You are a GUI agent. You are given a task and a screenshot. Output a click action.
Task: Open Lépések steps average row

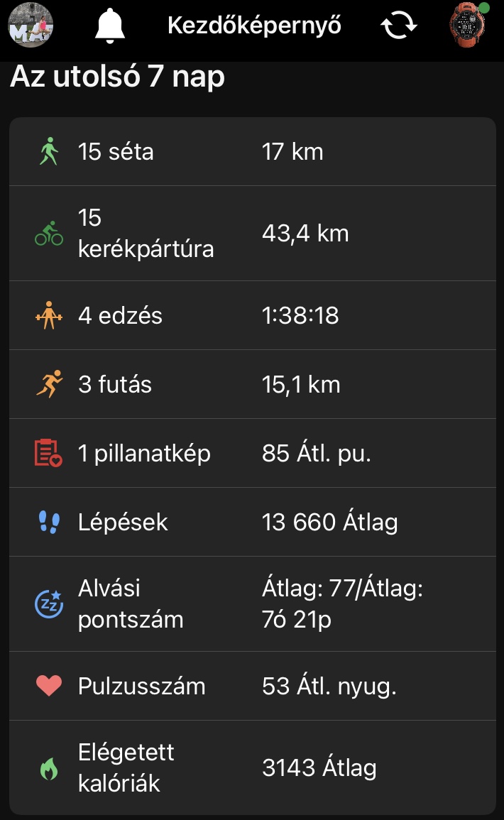[x=253, y=523]
